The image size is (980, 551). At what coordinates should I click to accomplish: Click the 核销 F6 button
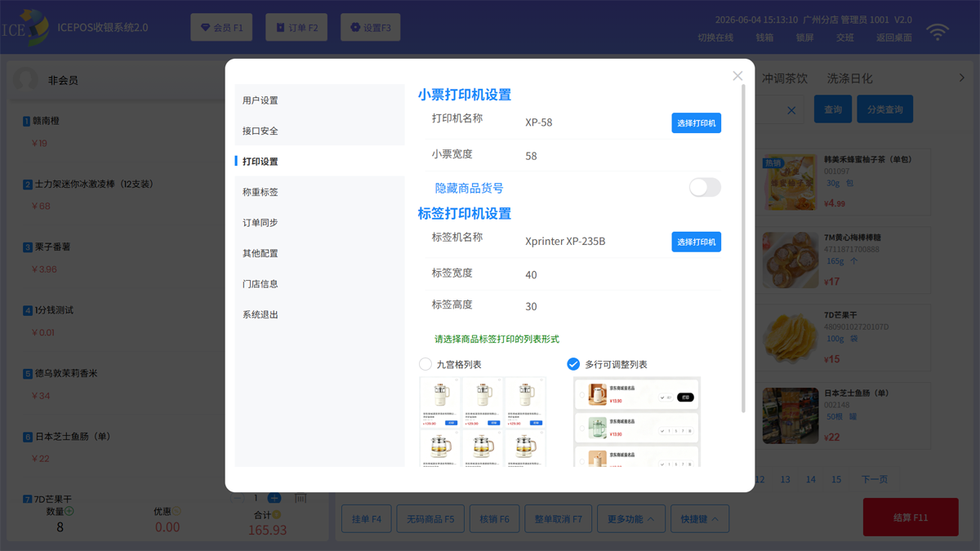point(494,519)
